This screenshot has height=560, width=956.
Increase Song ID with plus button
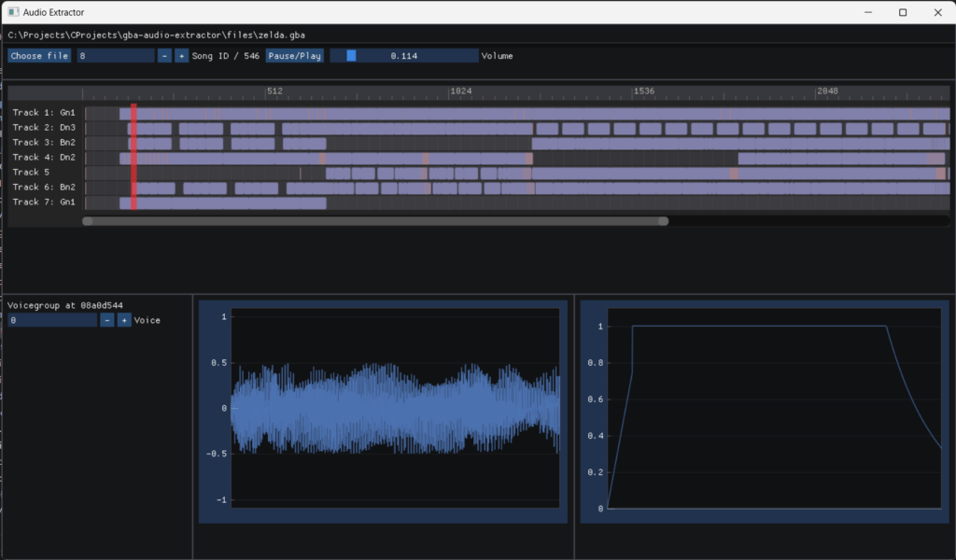(181, 56)
